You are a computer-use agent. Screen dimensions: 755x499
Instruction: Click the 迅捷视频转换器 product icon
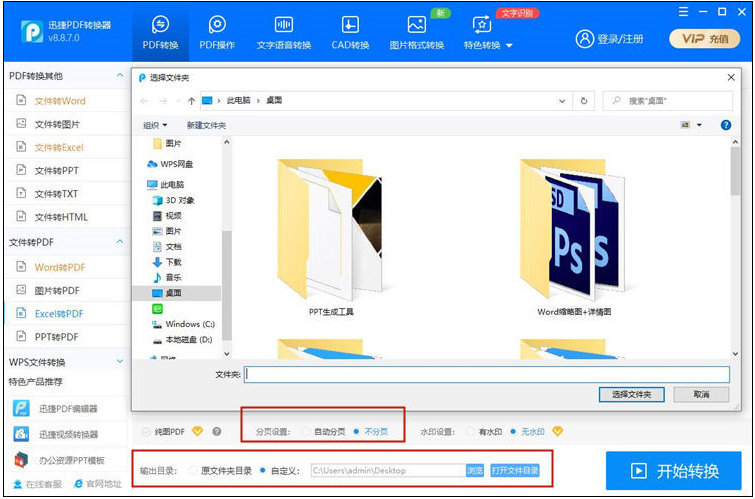click(21, 434)
